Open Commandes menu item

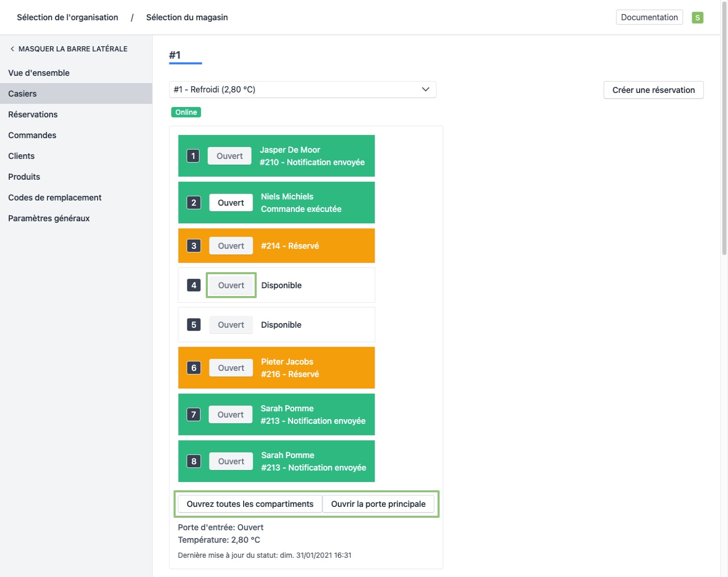pos(32,135)
